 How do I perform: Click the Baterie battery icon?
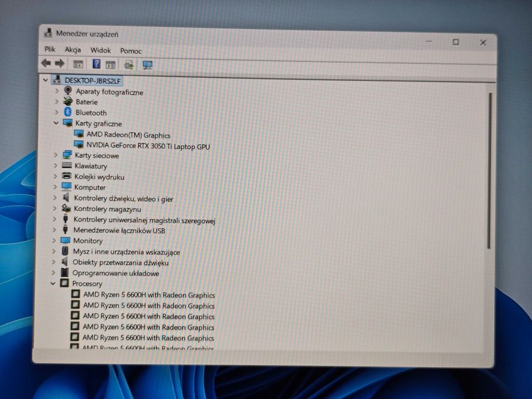68,101
